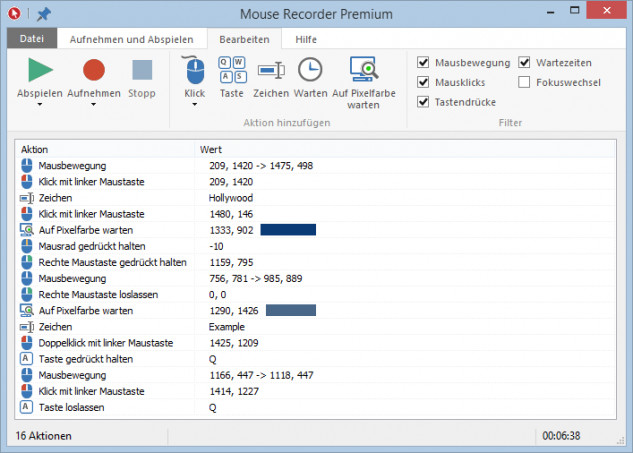
Task: Click icon of Mausbewegung 209, 1420 row
Action: [x=27, y=166]
